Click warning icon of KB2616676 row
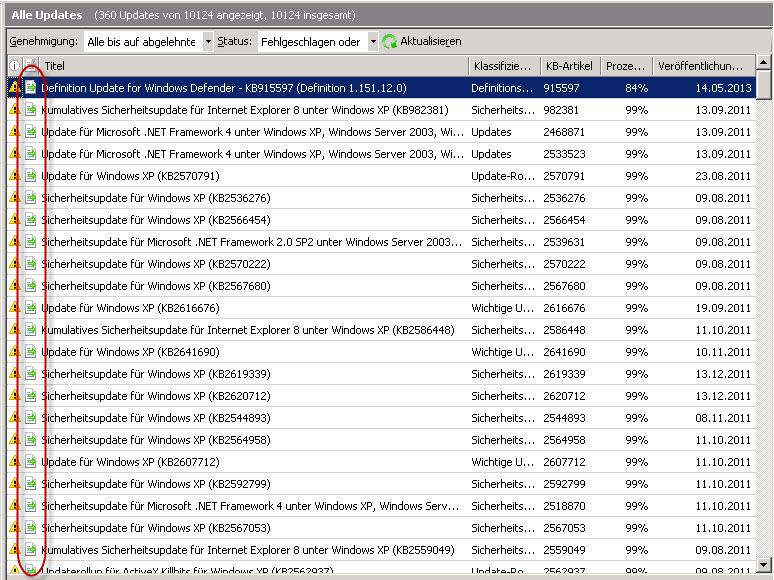Screen dimensions: 774x580 coord(14,308)
